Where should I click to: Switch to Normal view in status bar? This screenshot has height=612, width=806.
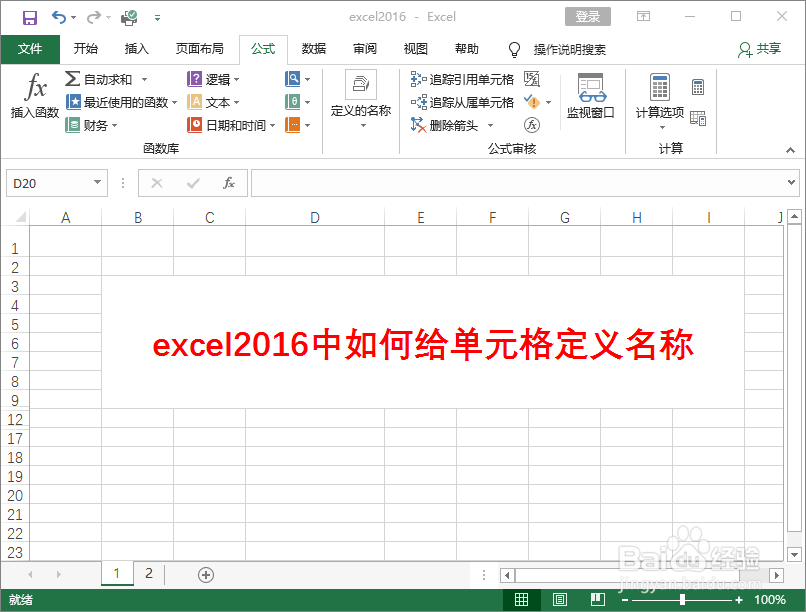[521, 600]
